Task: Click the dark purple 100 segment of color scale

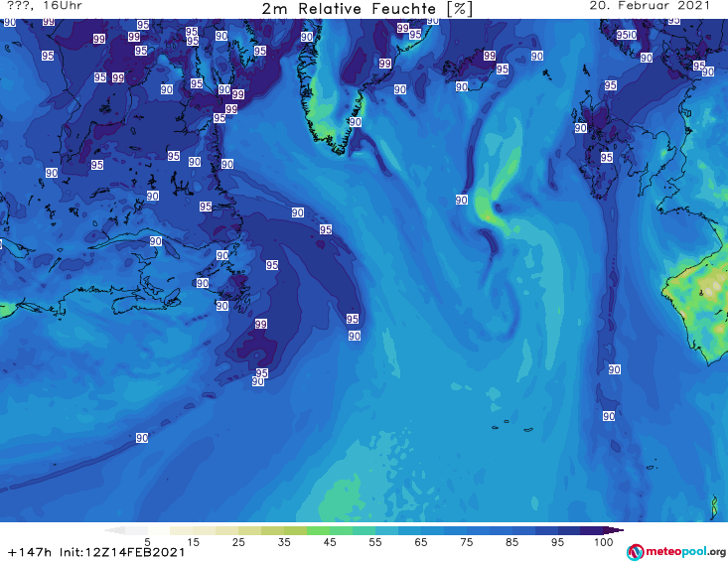Action: tap(592, 530)
